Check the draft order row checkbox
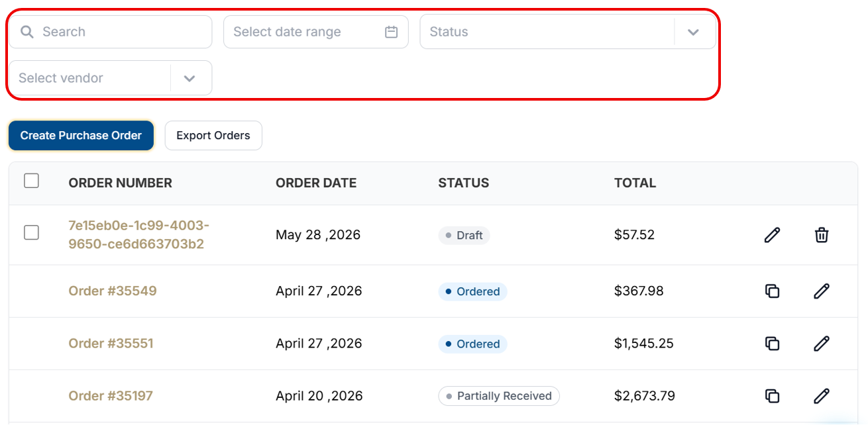 (x=31, y=232)
